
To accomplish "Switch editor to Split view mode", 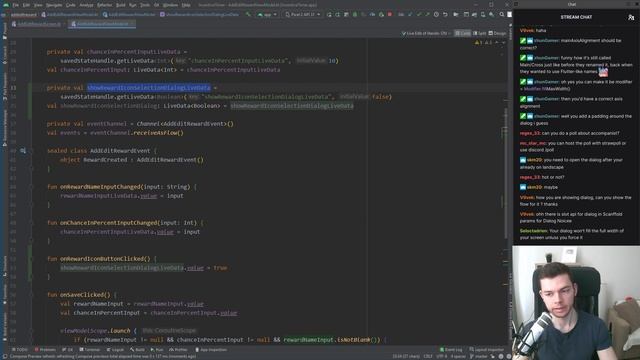I will [x=479, y=33].
